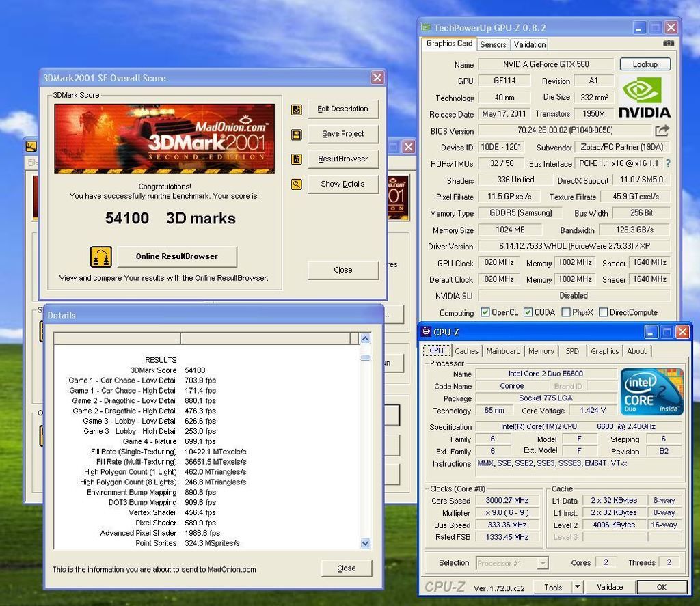The width and height of the screenshot is (700, 606).
Task: Click the Details scrollbar thumb
Action: point(365,357)
